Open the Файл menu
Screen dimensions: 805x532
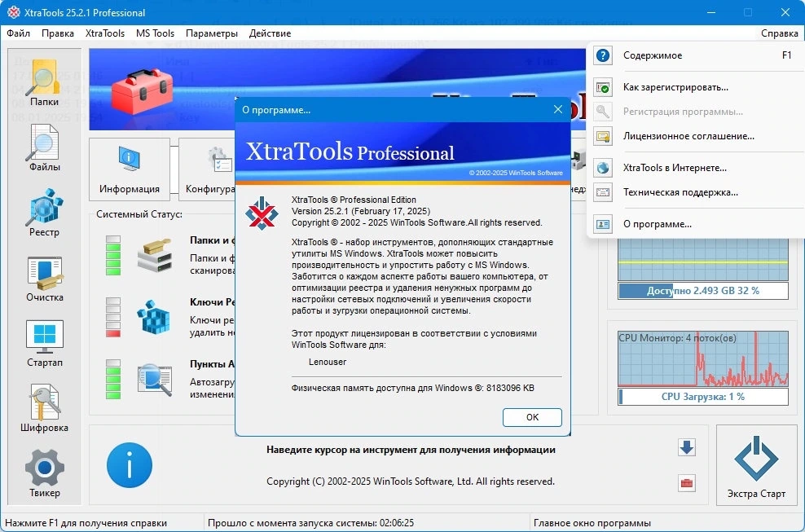coord(19,33)
